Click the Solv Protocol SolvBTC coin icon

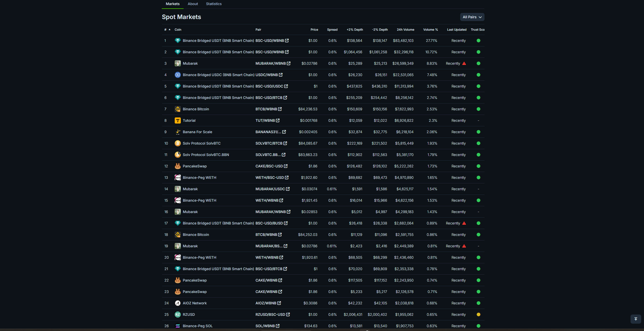pos(178,143)
